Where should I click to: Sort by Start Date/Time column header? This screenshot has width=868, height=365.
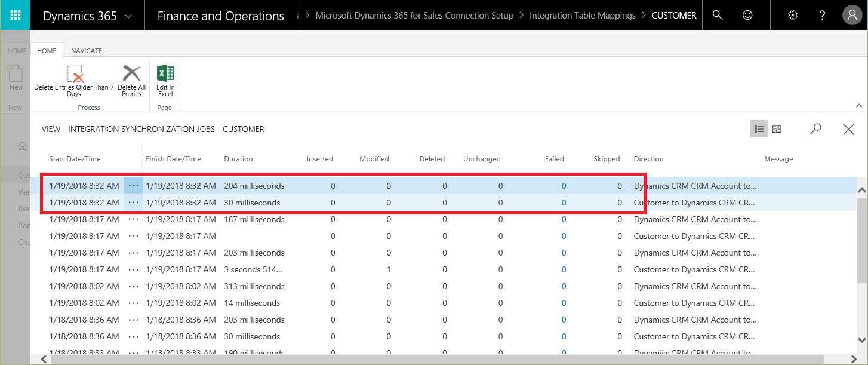click(75, 159)
